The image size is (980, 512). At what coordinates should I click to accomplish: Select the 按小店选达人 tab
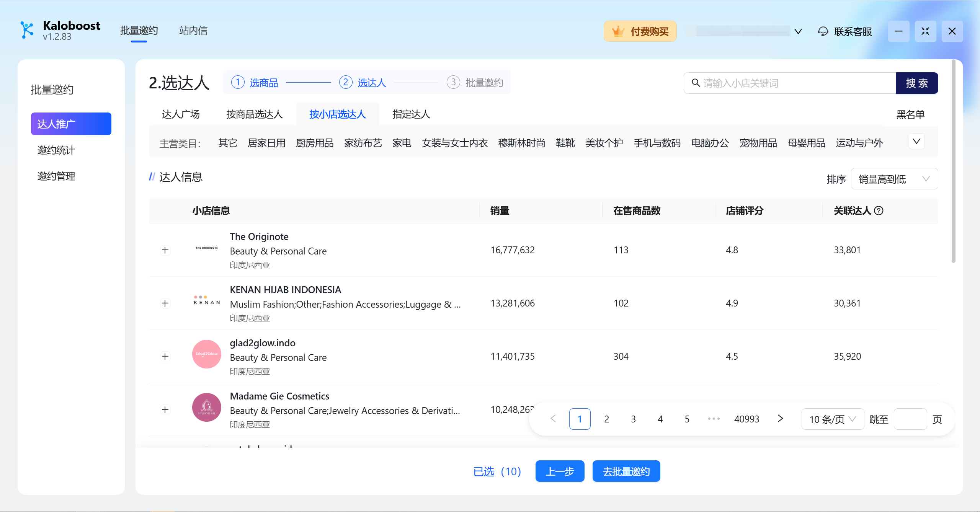click(338, 114)
